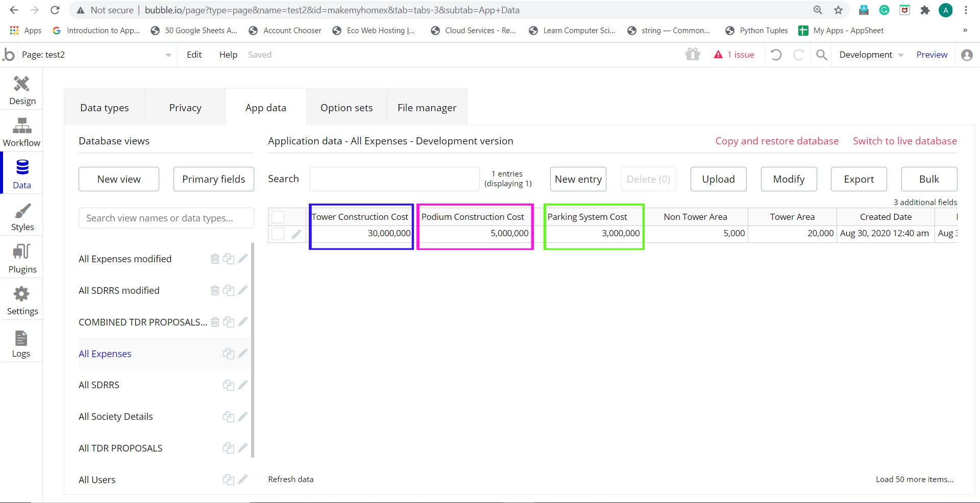Check the first data row checkbox
Image resolution: width=980 pixels, height=503 pixels.
278,234
